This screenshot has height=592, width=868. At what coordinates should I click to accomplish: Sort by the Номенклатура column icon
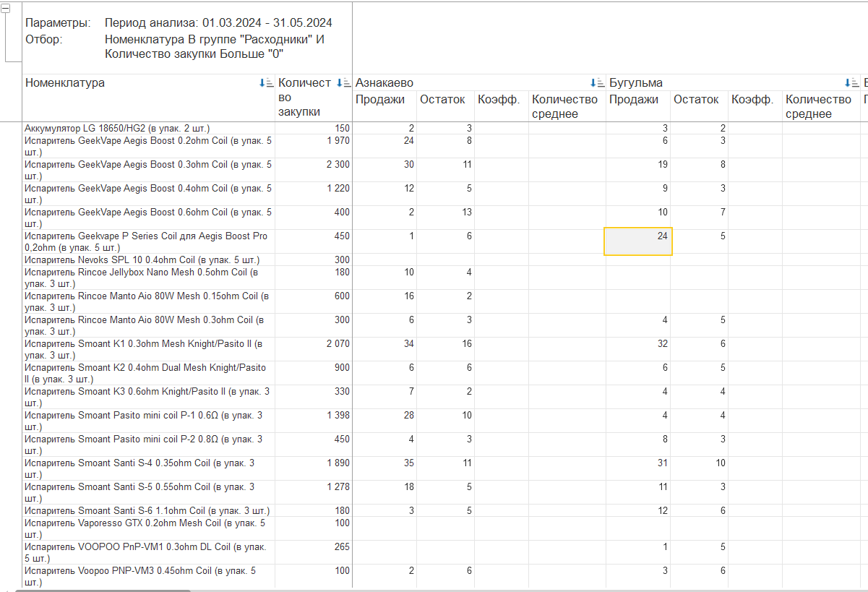(x=266, y=83)
